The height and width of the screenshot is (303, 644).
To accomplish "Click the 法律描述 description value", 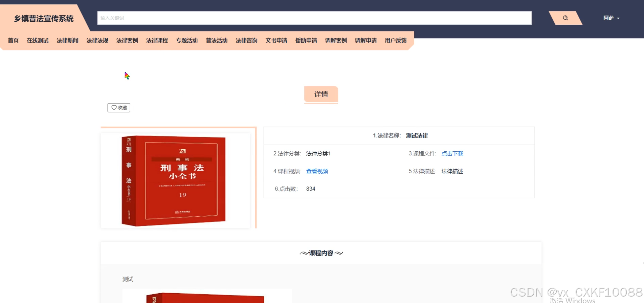I will click(x=452, y=171).
